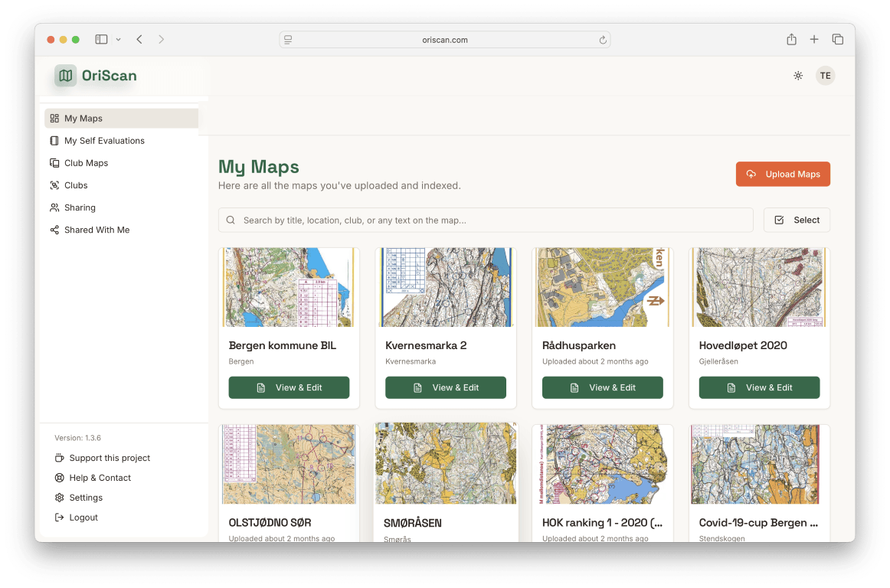The height and width of the screenshot is (588, 890).
Task: Expand the sidebar options chevron in Safari toolbar
Action: click(x=118, y=40)
